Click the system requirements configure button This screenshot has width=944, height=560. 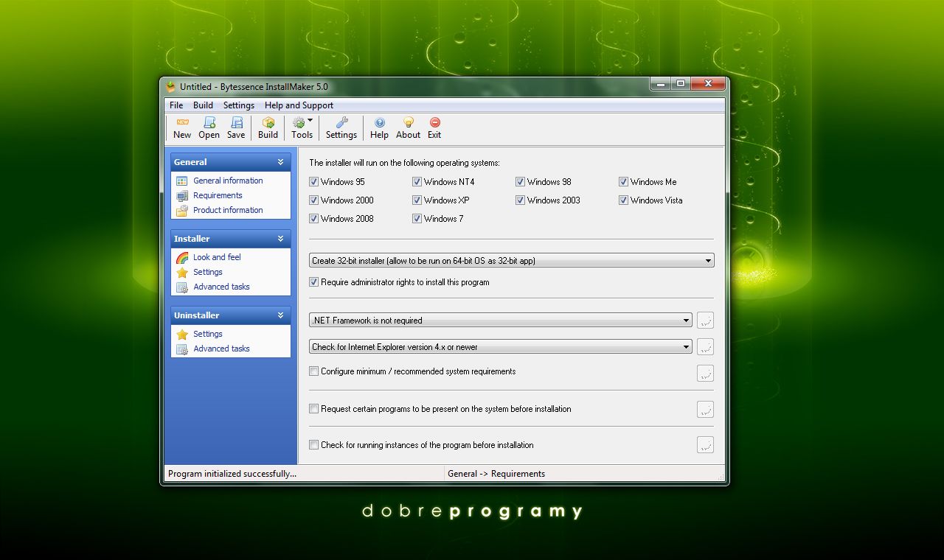click(705, 373)
